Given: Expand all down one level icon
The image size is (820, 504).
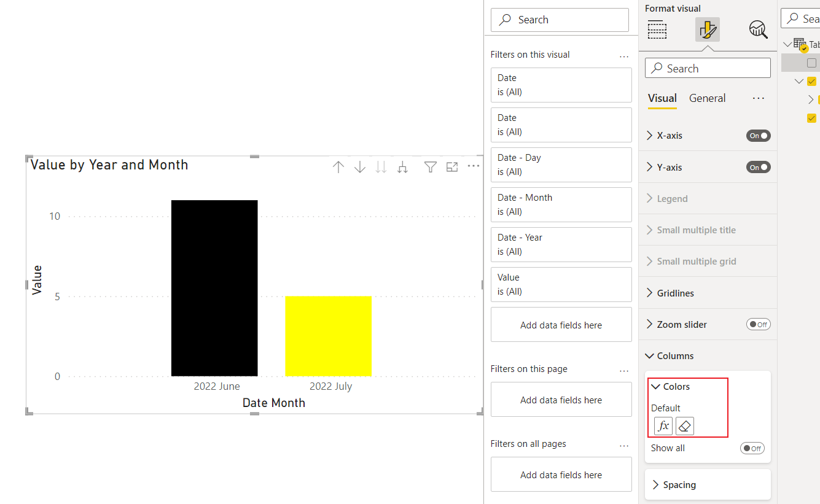Looking at the screenshot, I should (402, 167).
